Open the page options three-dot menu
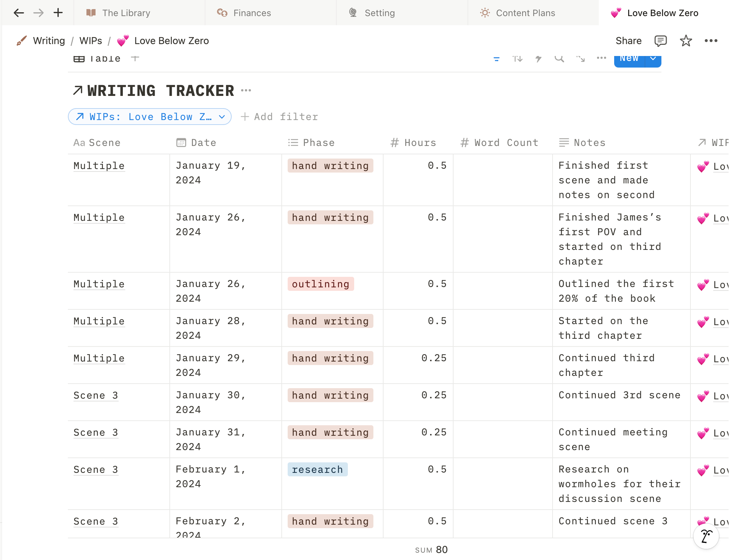The height and width of the screenshot is (560, 730). (x=711, y=41)
